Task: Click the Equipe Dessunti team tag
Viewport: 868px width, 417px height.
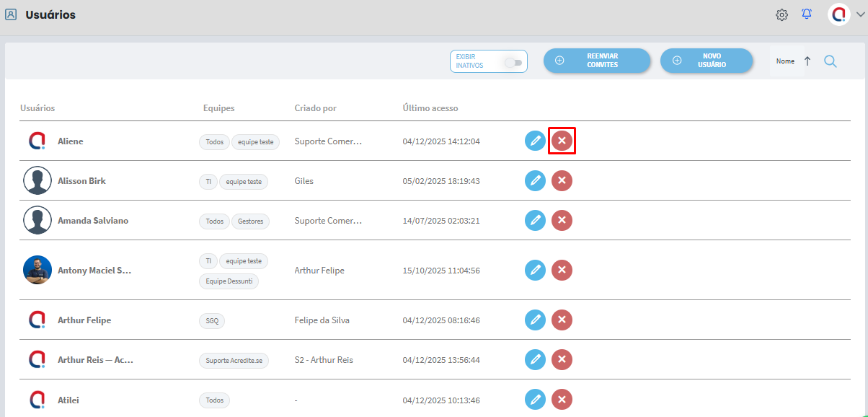Action: click(229, 281)
